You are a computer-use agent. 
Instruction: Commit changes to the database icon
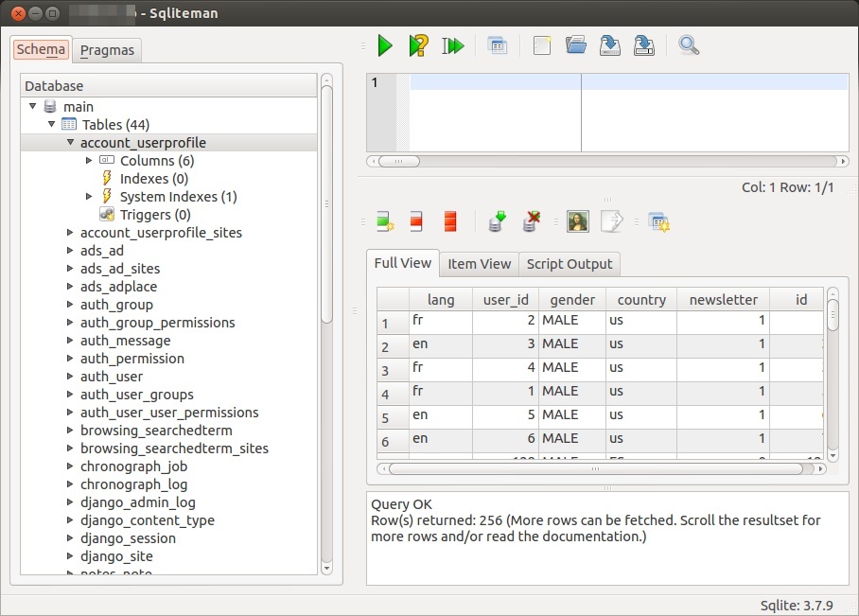click(497, 221)
